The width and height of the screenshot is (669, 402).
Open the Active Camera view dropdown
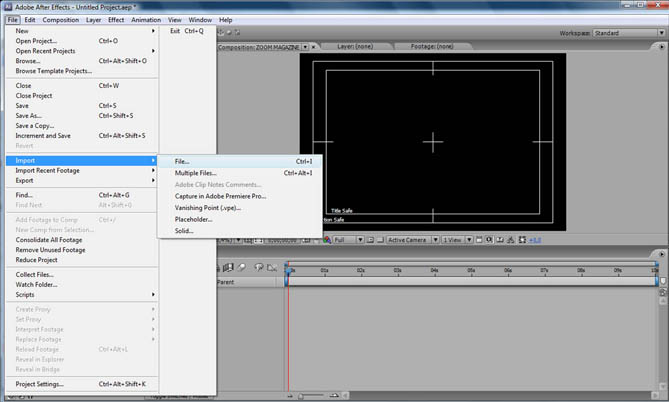(x=410, y=240)
